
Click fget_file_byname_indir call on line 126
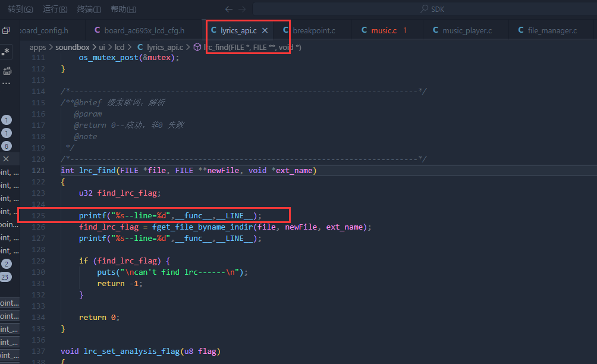(x=203, y=227)
